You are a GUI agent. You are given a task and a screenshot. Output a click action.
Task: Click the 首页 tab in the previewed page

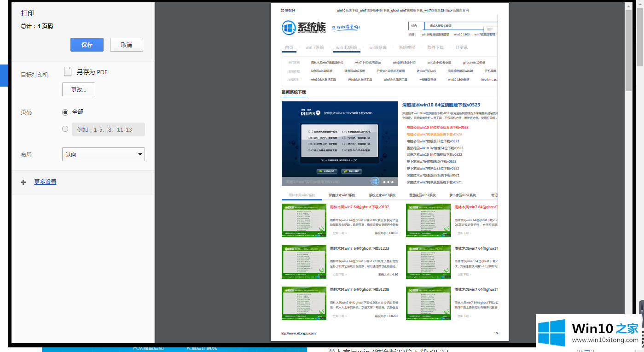pos(289,47)
